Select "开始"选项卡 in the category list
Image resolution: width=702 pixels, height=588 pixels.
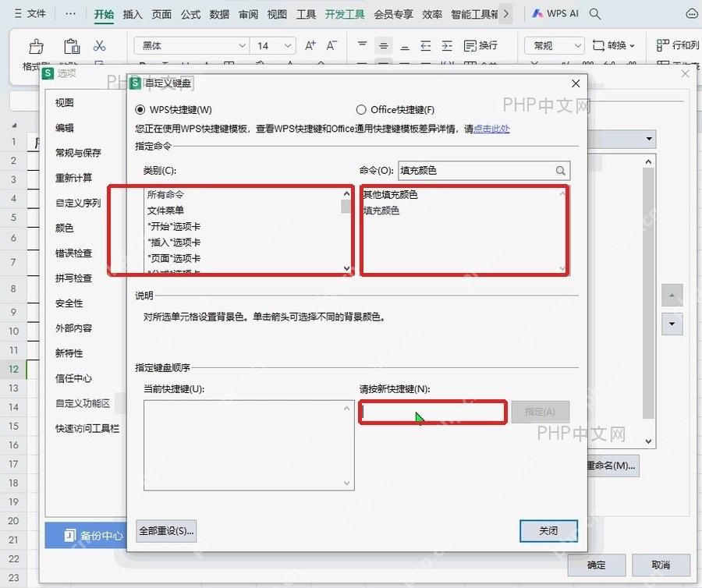point(174,226)
